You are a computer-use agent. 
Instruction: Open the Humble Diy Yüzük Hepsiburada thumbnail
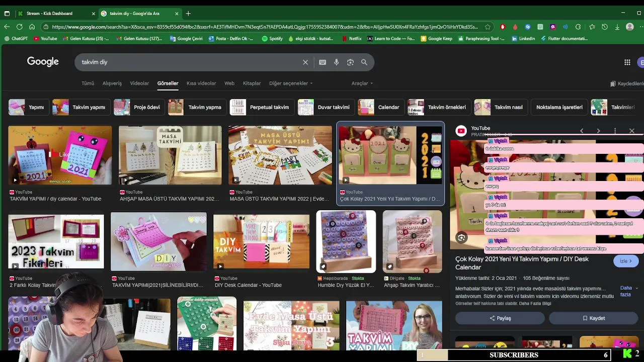(x=346, y=241)
